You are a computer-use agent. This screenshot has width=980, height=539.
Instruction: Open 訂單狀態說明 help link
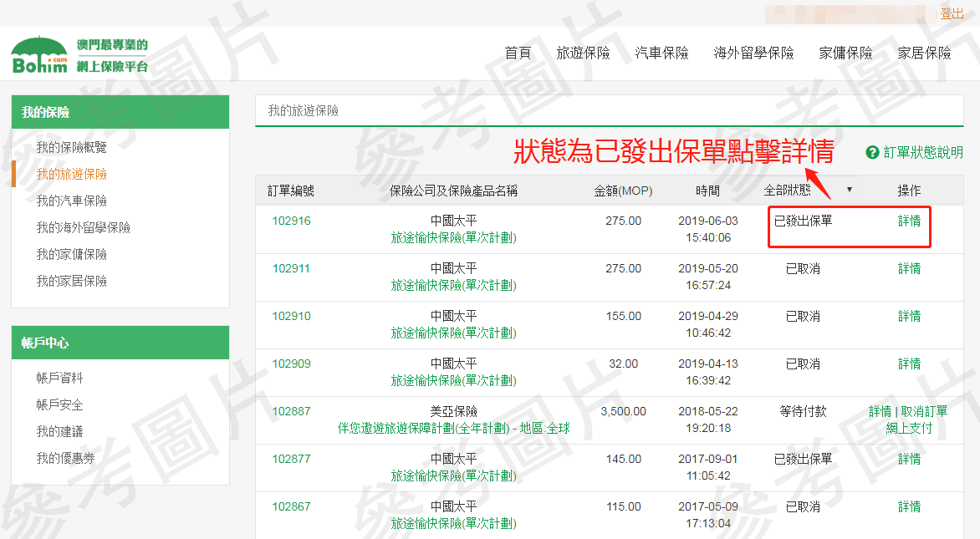923,152
